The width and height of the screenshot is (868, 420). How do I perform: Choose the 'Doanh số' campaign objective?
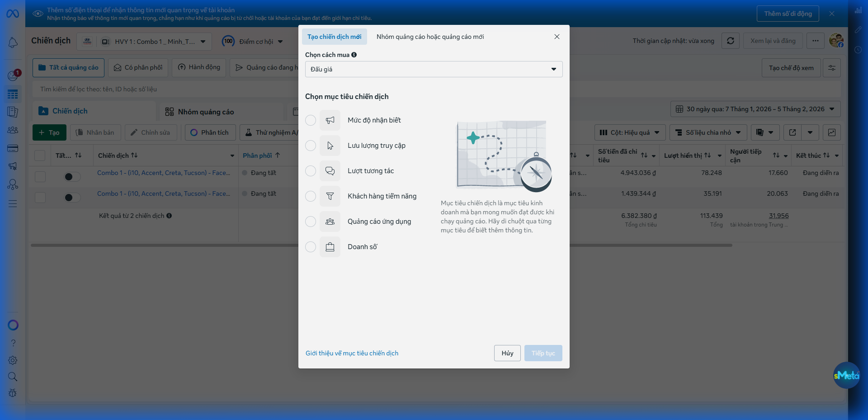(311, 247)
